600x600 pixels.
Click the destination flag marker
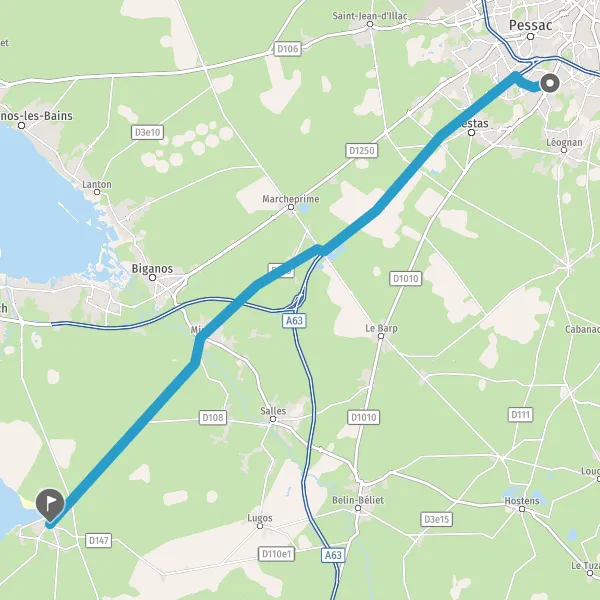pos(50,505)
